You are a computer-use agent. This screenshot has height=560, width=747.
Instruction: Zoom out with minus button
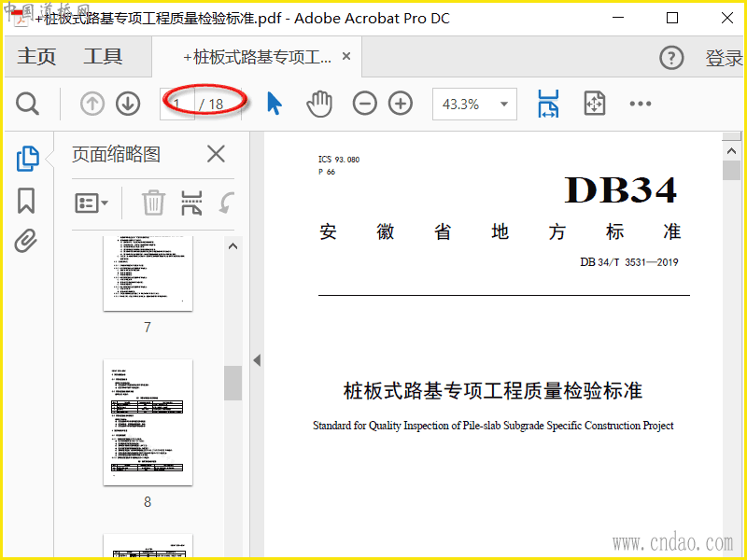(x=364, y=104)
